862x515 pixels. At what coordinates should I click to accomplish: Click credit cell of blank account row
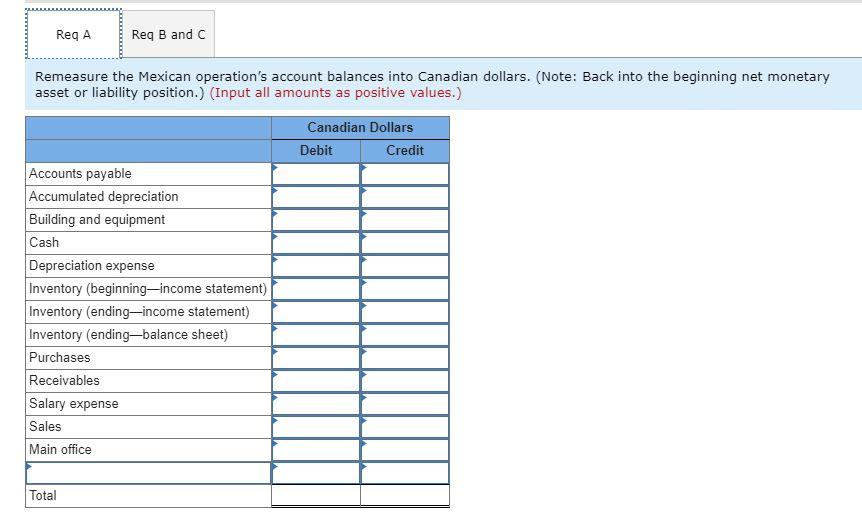click(x=405, y=473)
